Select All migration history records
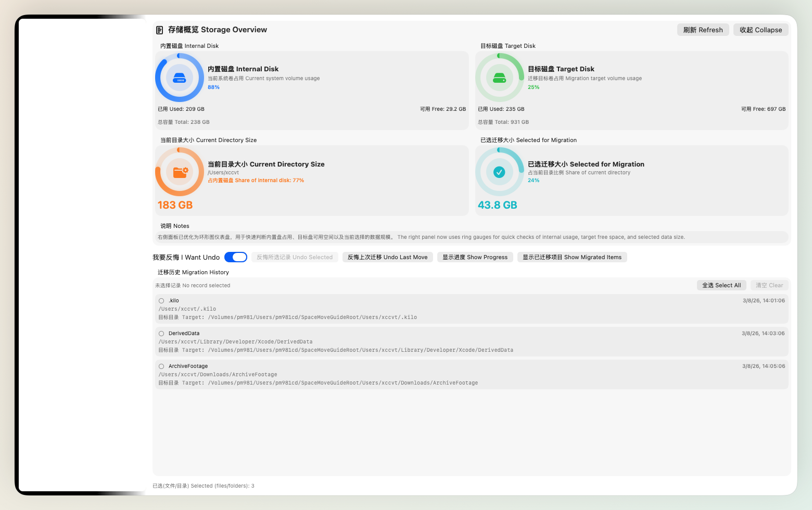The height and width of the screenshot is (510, 812). coord(721,285)
